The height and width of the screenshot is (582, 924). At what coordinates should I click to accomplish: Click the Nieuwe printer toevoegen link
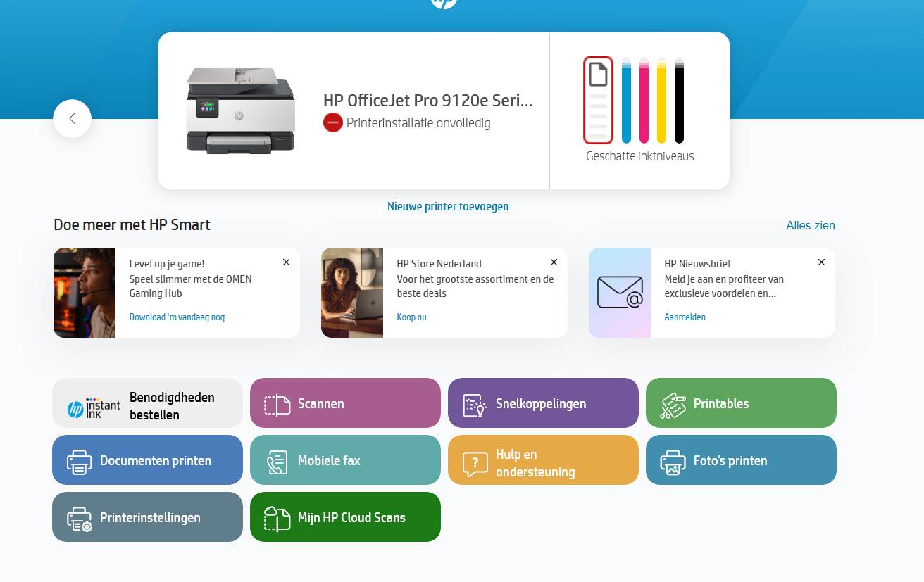pyautogui.click(x=448, y=206)
